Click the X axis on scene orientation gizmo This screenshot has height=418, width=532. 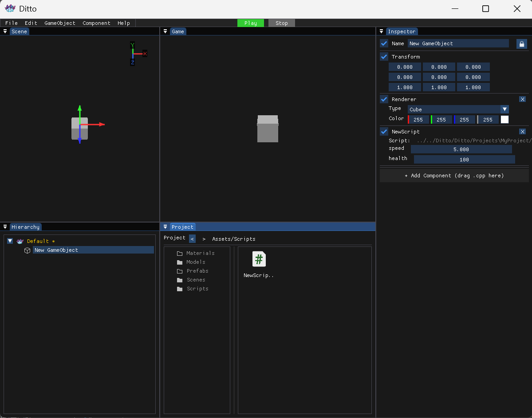point(145,54)
